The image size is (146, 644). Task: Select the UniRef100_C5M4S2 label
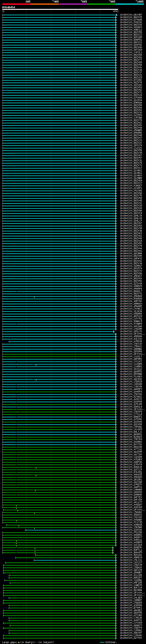pyautogui.click(x=131, y=346)
